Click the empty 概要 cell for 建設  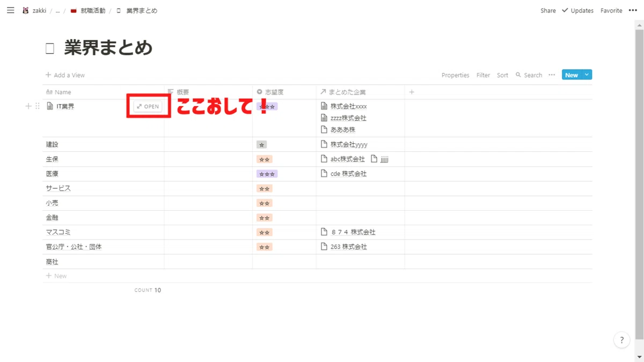[x=208, y=144]
